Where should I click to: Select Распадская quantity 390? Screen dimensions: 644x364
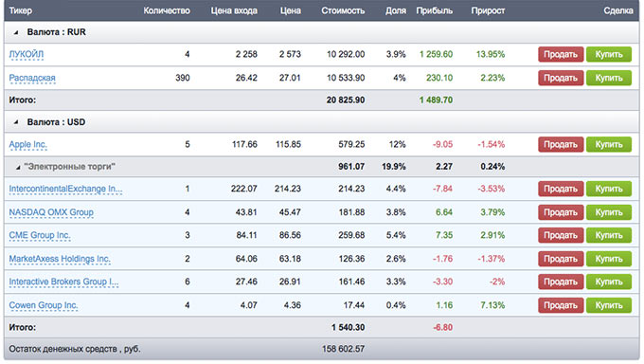pos(183,78)
